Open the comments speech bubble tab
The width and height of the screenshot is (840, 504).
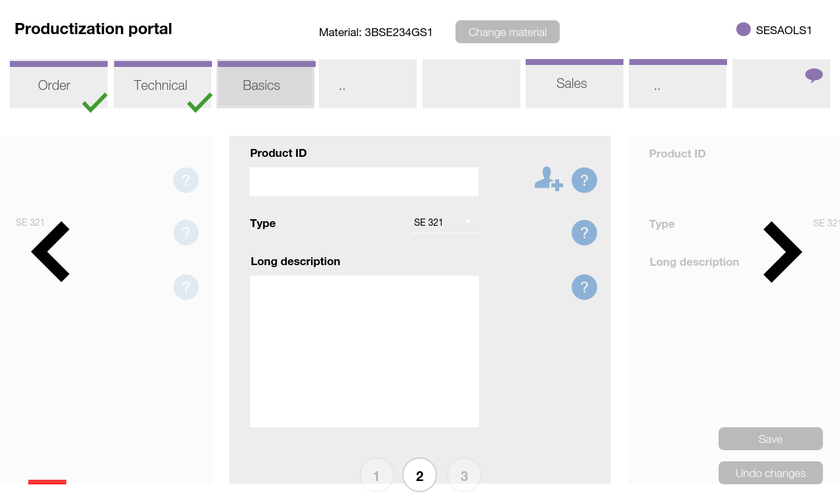pyautogui.click(x=814, y=75)
